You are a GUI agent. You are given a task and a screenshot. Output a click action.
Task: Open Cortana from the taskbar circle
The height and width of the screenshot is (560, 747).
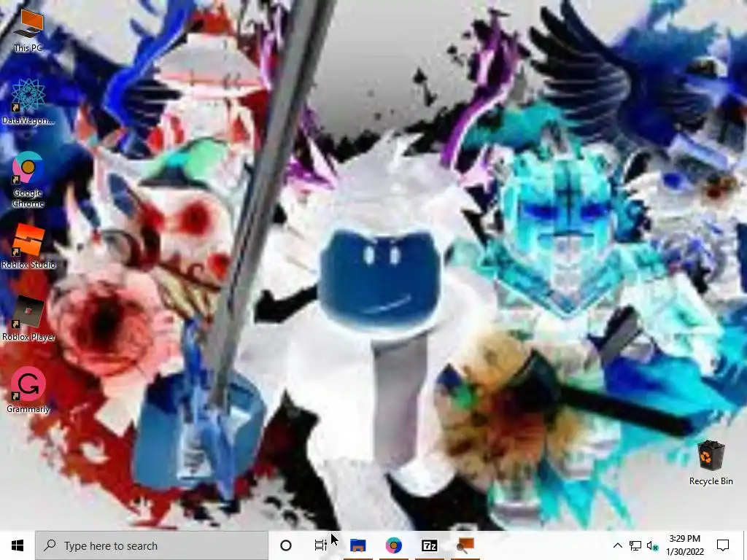[x=286, y=545]
